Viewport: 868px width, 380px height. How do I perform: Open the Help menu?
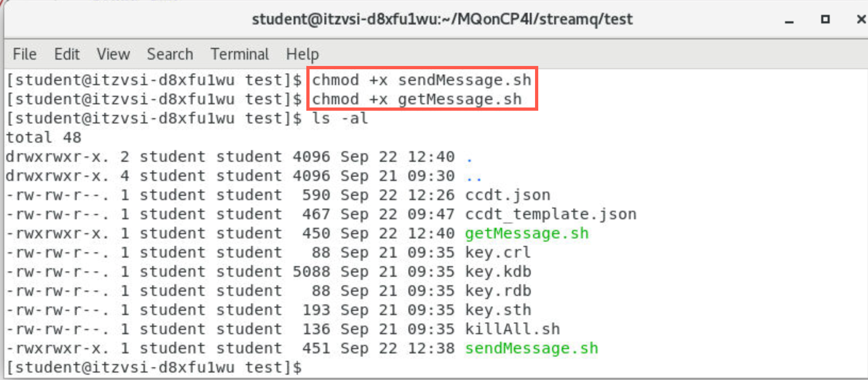(x=302, y=54)
